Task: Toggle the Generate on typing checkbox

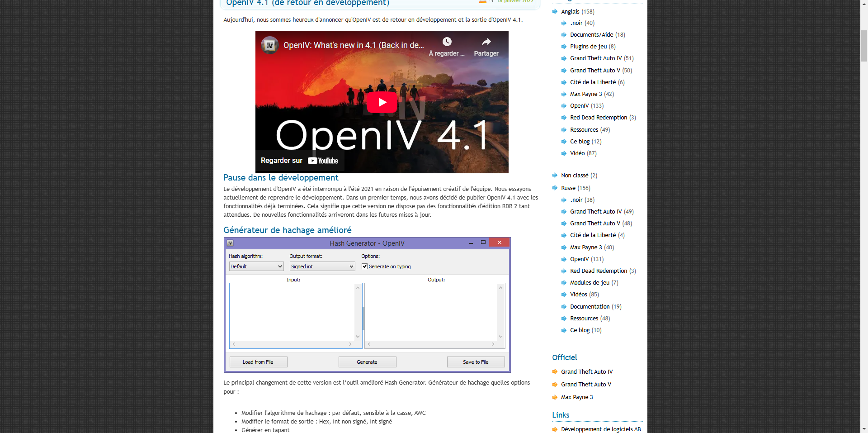Action: (x=364, y=266)
